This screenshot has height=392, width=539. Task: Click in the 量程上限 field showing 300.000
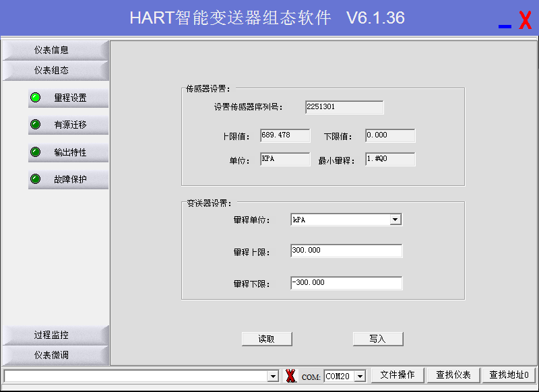click(346, 251)
